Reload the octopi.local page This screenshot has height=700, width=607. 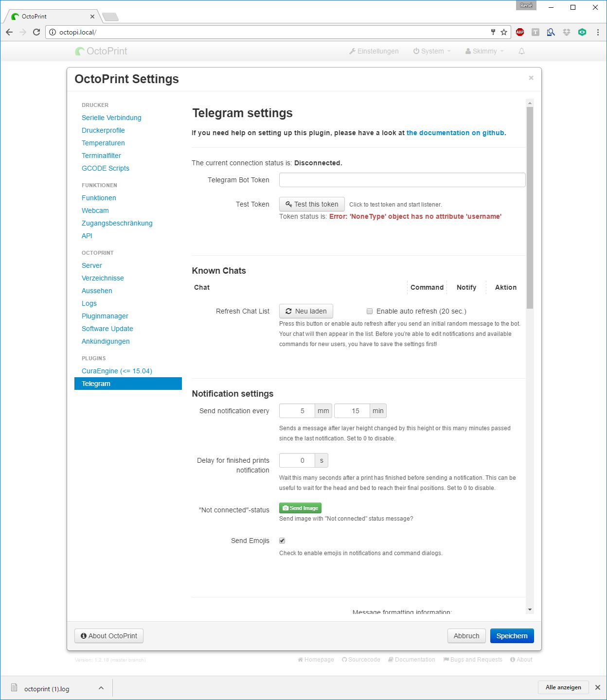click(x=36, y=32)
